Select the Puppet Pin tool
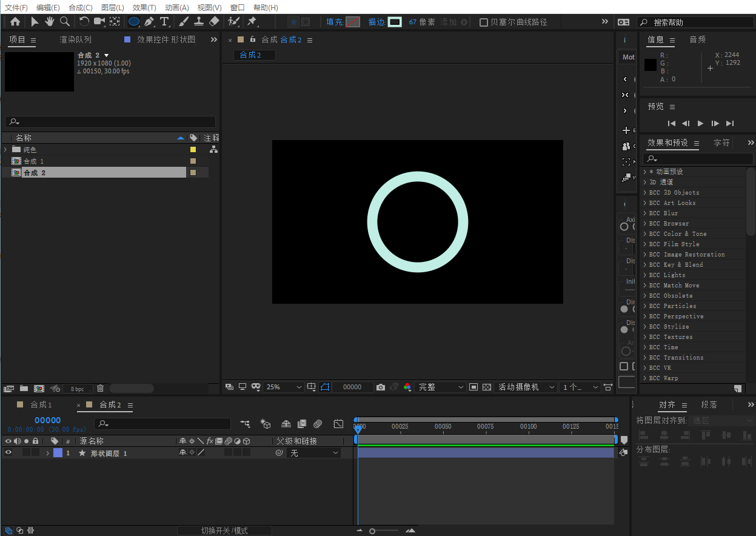 pos(252,22)
